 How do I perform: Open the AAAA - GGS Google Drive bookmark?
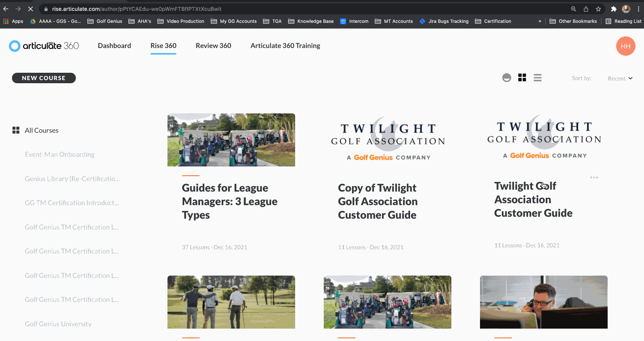(x=55, y=21)
